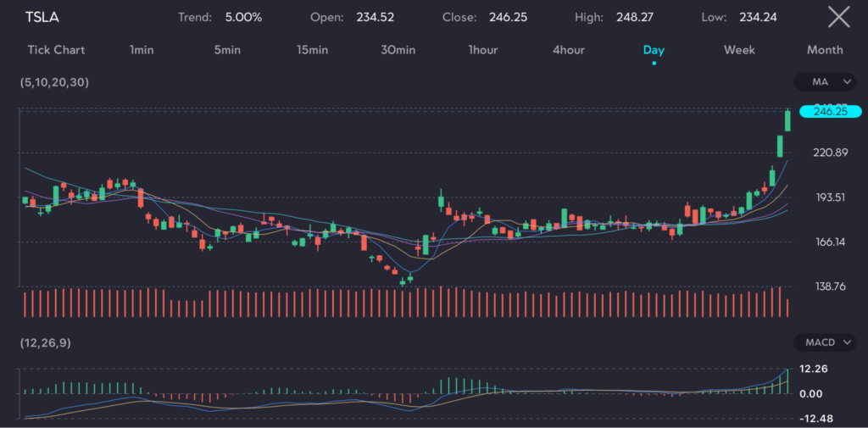Click the lowest candlestick near 138.76

tap(403, 282)
